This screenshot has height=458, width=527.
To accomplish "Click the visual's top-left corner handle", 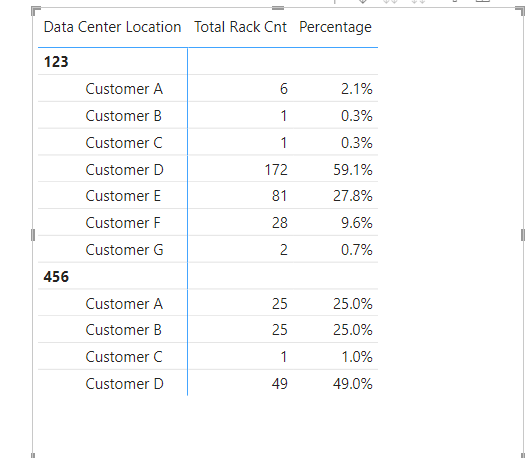I will tap(36, 11).
